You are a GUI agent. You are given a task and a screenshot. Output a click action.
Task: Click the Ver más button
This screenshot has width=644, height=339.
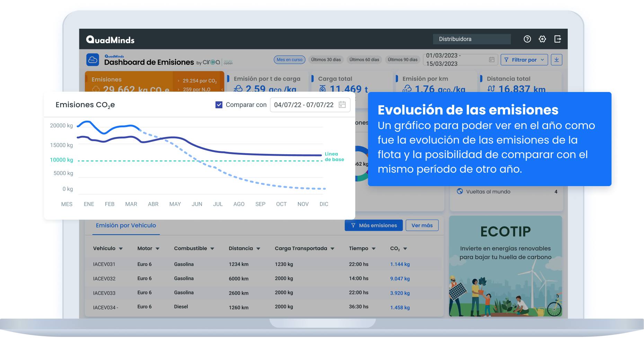point(422,226)
